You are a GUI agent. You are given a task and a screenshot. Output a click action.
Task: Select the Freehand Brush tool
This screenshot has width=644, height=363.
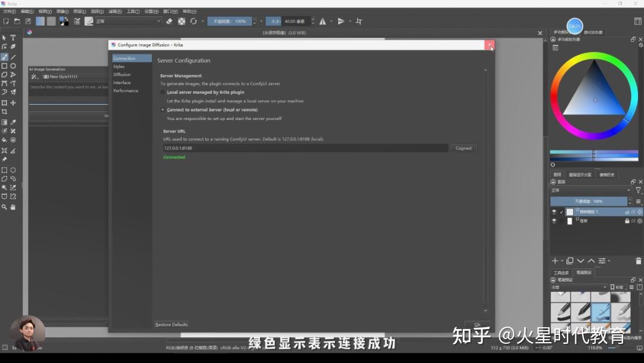coord(5,58)
